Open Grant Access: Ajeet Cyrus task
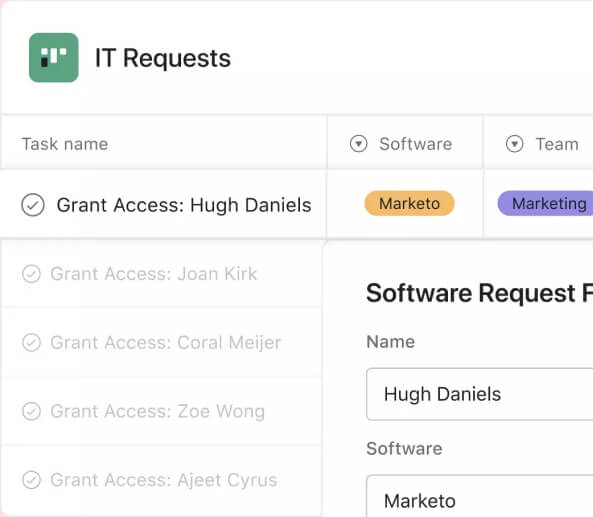Image resolution: width=593 pixels, height=517 pixels. coord(164,480)
